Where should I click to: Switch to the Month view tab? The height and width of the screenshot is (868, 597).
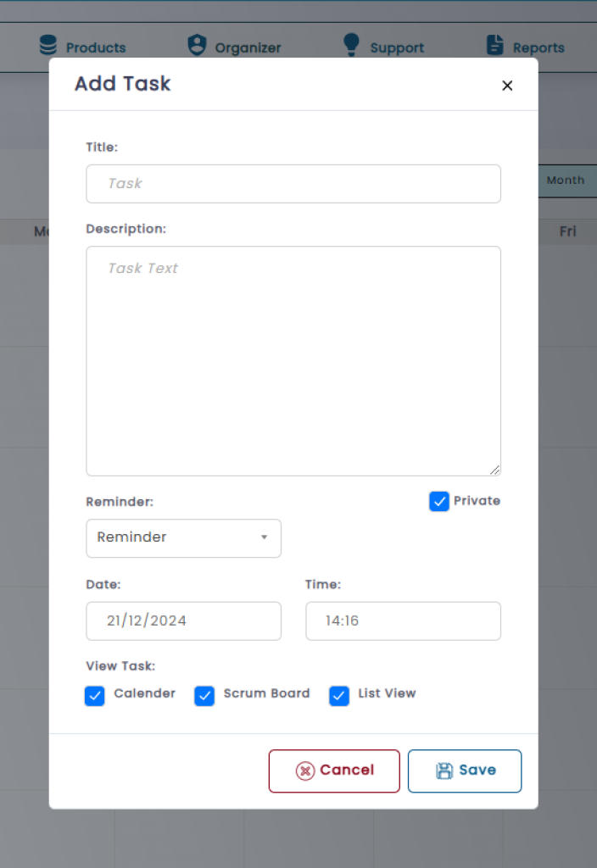coord(567,181)
